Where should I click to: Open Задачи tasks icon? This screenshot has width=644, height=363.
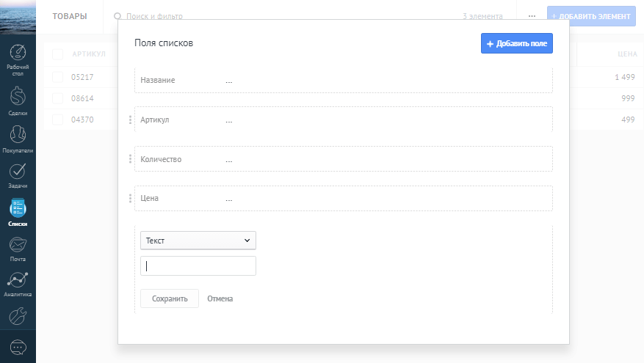tap(18, 172)
